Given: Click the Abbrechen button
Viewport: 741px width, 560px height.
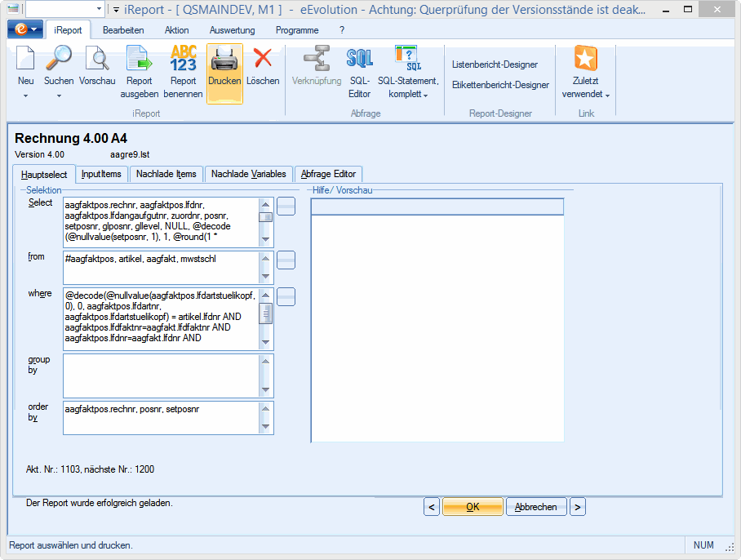Looking at the screenshot, I should click(x=536, y=507).
